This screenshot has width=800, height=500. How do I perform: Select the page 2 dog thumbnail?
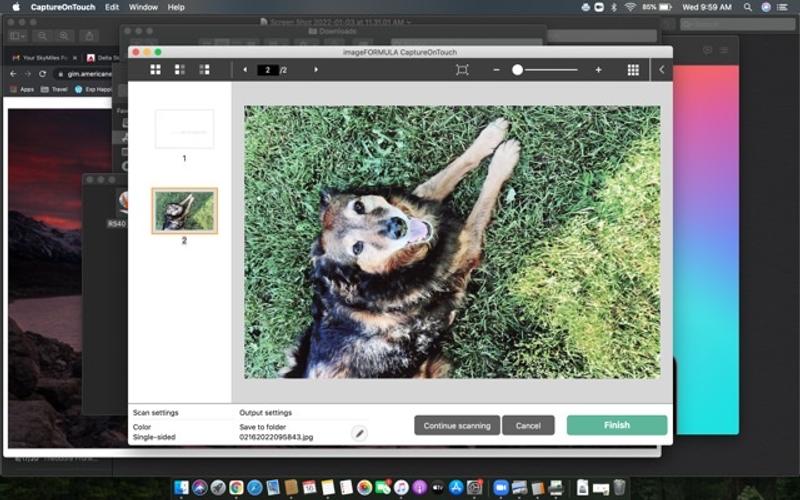184,211
